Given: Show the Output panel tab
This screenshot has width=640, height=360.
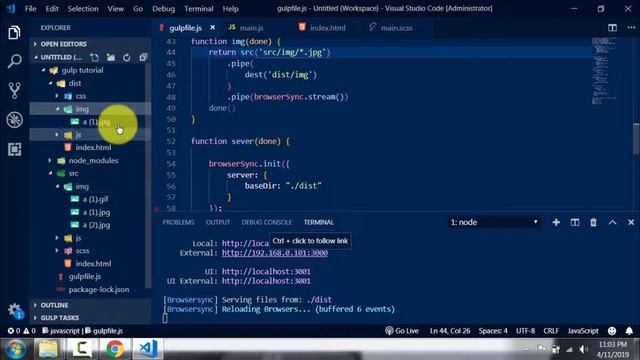Looking at the screenshot, I should (218, 222).
